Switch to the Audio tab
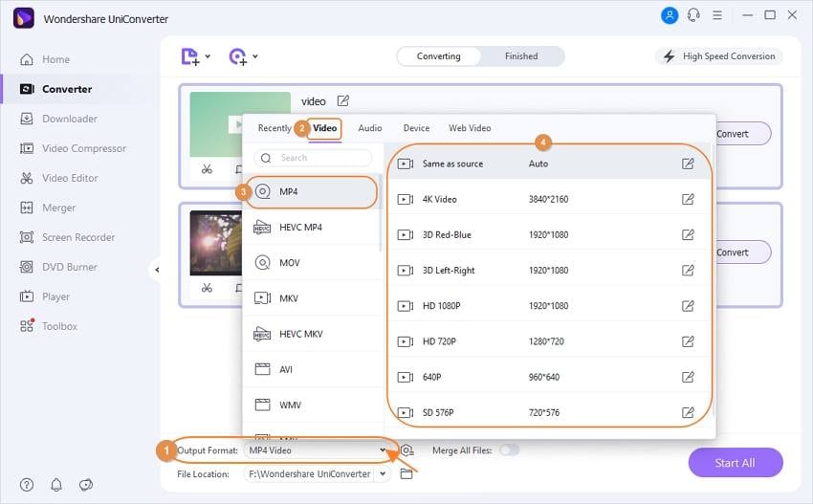Viewport: 813px width, 504px height. point(370,128)
